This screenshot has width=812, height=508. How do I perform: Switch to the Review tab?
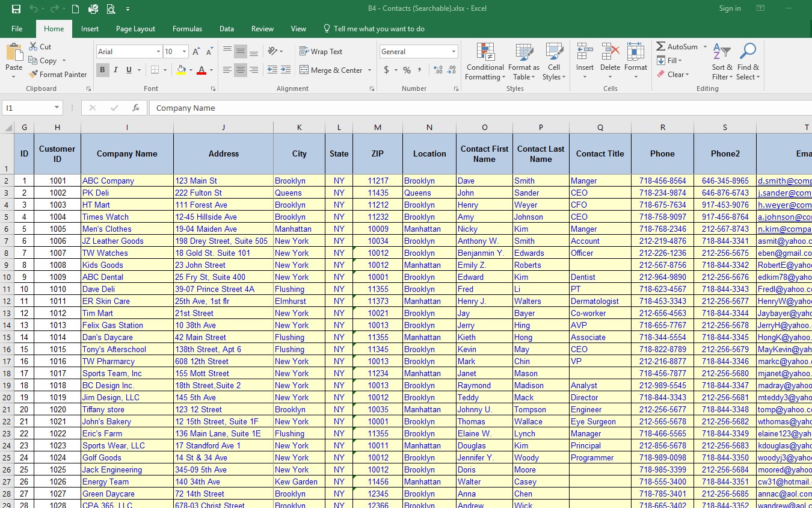(262, 29)
